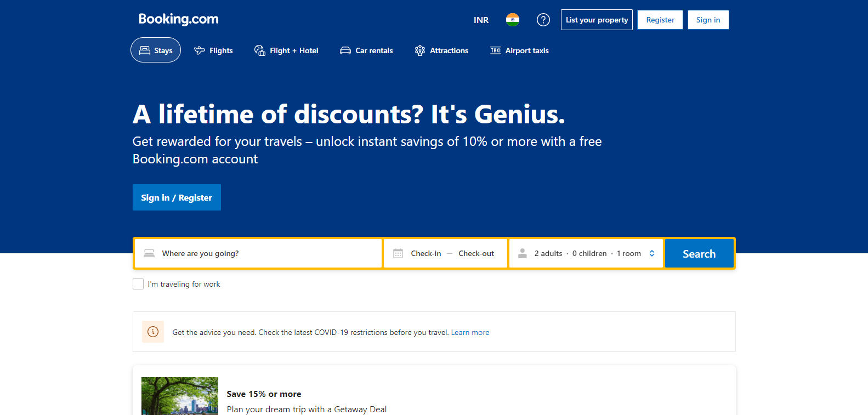The height and width of the screenshot is (415, 868).
Task: Open the Attractions tab
Action: (441, 50)
